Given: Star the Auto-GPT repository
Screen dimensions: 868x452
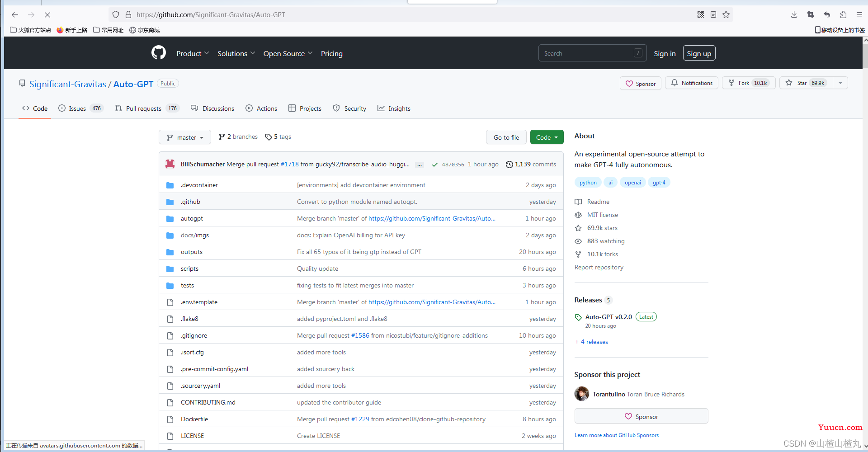Looking at the screenshot, I should pyautogui.click(x=806, y=83).
